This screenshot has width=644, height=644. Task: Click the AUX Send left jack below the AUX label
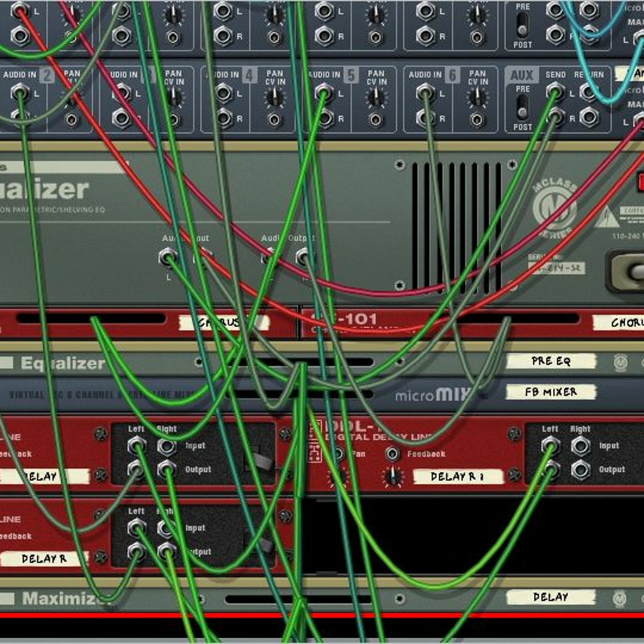coord(555,92)
